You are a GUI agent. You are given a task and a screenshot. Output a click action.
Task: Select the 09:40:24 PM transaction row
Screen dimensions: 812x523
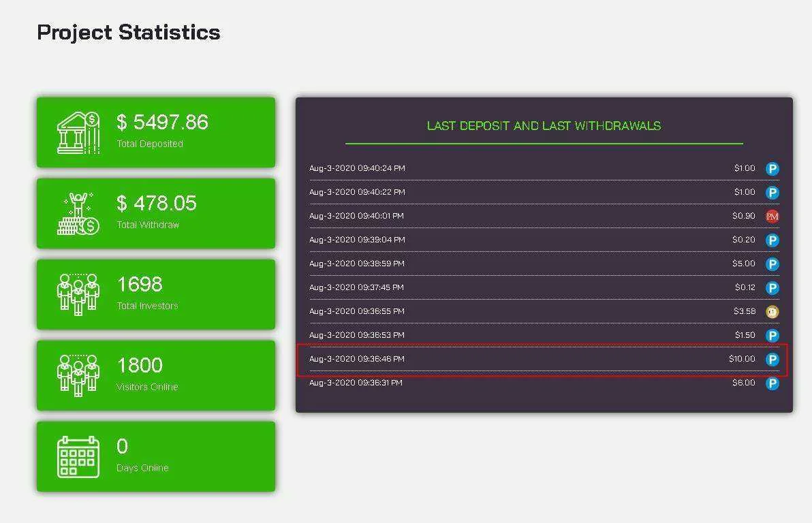point(544,168)
